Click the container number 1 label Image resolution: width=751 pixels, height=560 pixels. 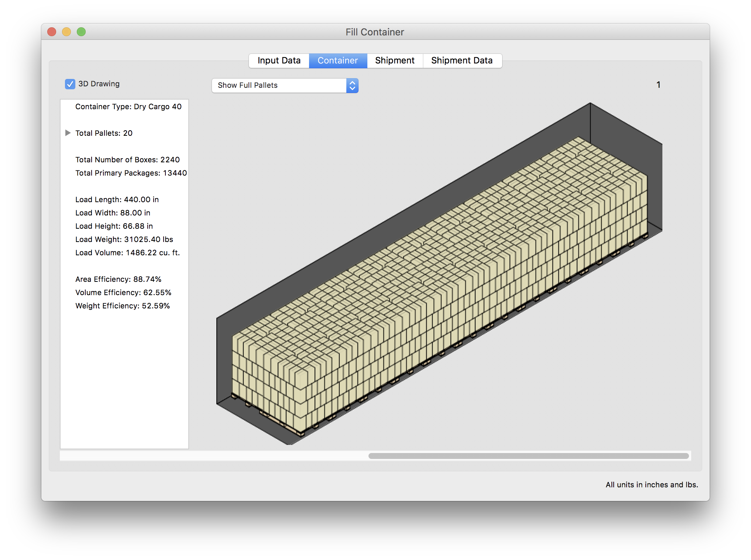coord(658,85)
